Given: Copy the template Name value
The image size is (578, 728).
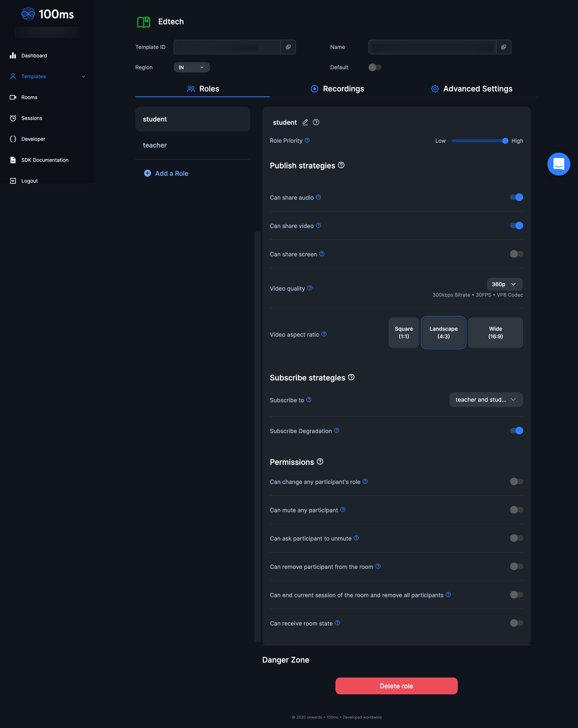Looking at the screenshot, I should pyautogui.click(x=503, y=47).
